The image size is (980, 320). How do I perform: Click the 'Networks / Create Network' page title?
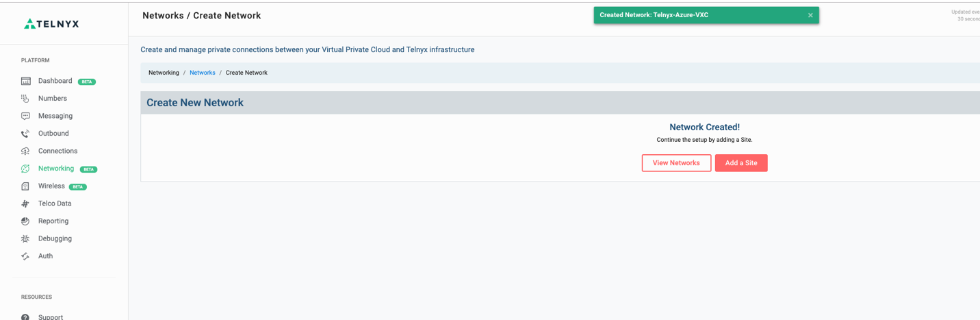coord(202,16)
